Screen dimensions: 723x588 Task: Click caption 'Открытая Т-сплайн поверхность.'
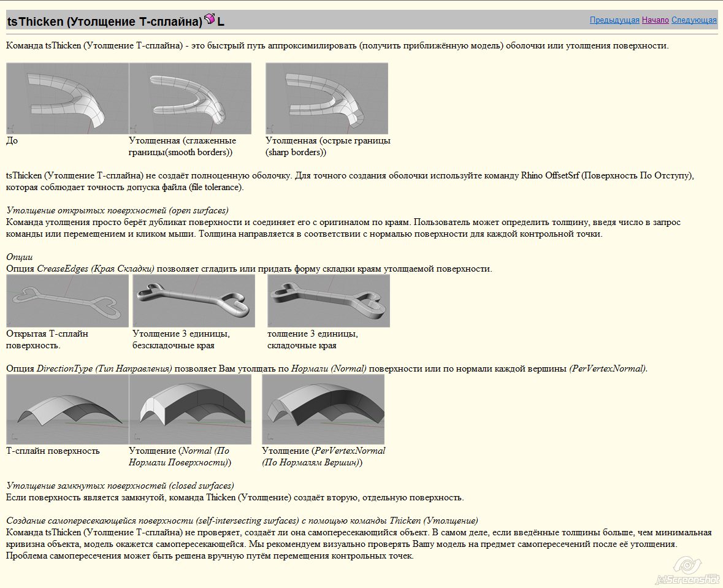pyautogui.click(x=47, y=340)
